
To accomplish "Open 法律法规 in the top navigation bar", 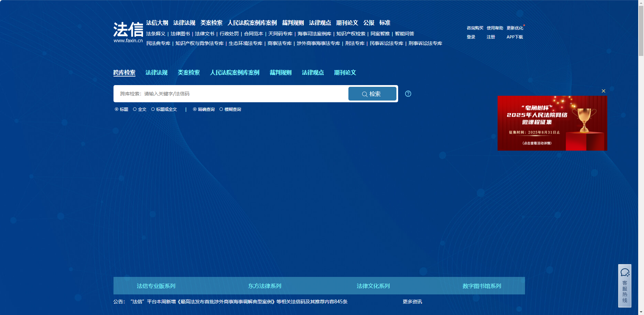I will click(x=184, y=23).
